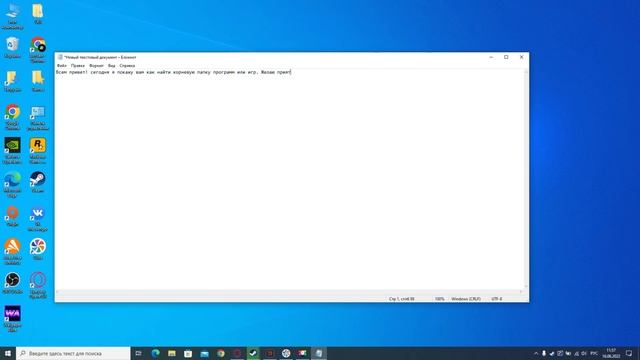Open the Справка menu in Notepad
The width and height of the screenshot is (640, 360).
click(127, 65)
